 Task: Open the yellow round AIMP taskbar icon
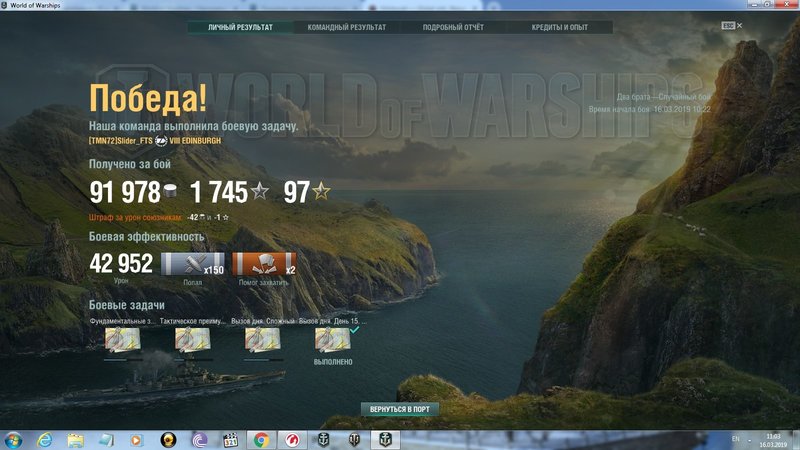tap(168, 440)
